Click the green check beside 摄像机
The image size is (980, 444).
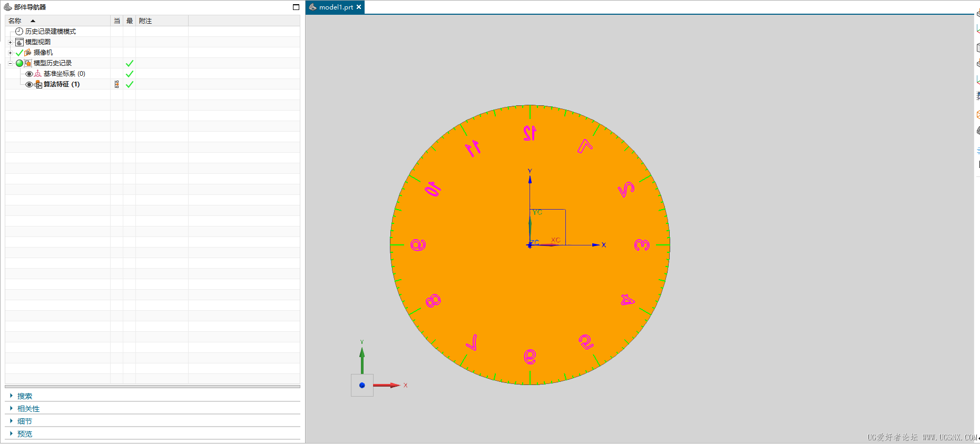pyautogui.click(x=19, y=53)
